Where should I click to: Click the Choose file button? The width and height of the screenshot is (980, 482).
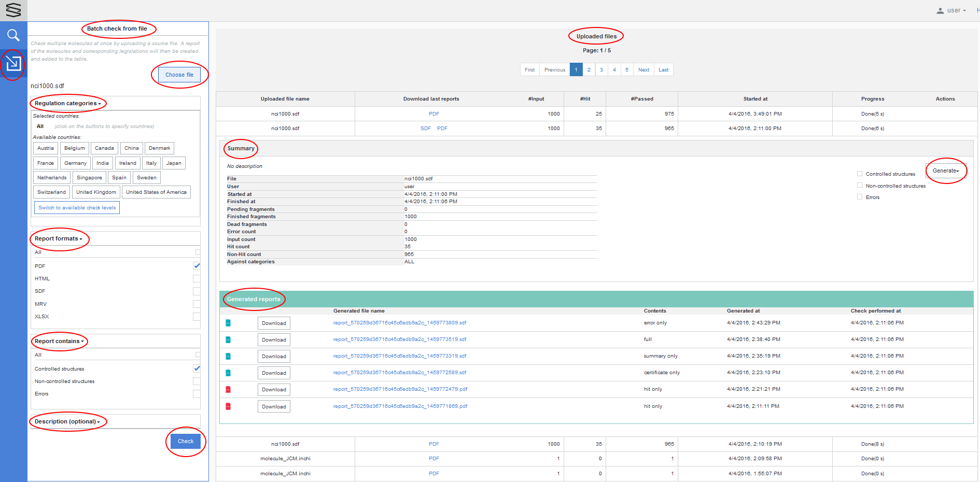tap(179, 75)
